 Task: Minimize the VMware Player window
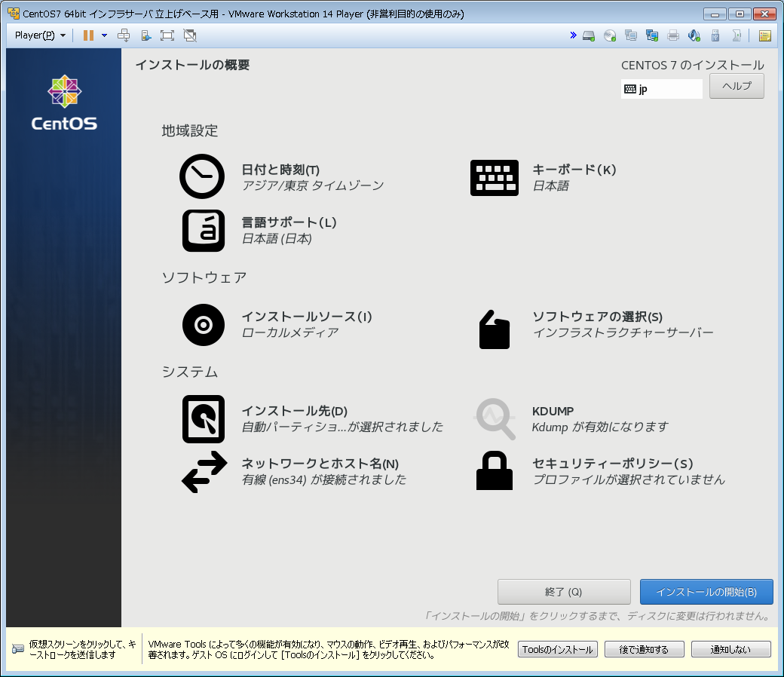[715, 14]
